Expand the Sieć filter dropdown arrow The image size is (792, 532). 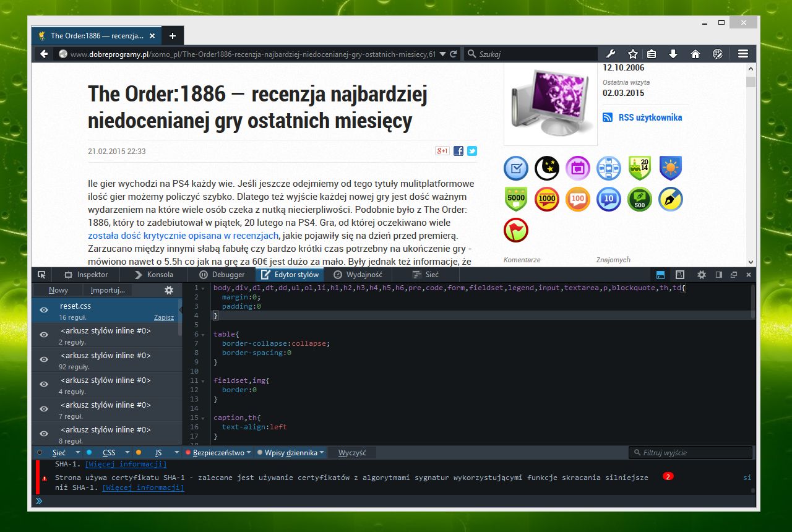point(77,453)
